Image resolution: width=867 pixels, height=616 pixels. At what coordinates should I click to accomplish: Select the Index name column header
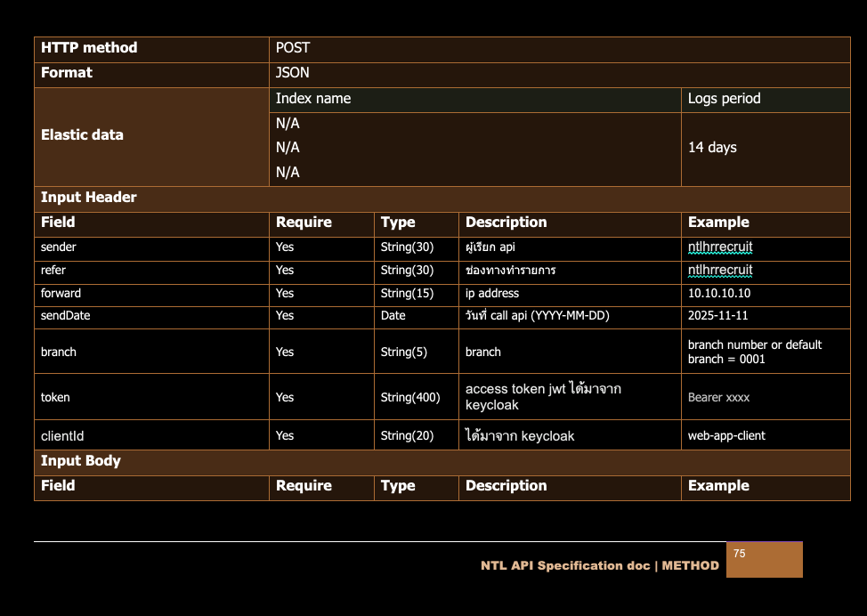click(x=313, y=99)
